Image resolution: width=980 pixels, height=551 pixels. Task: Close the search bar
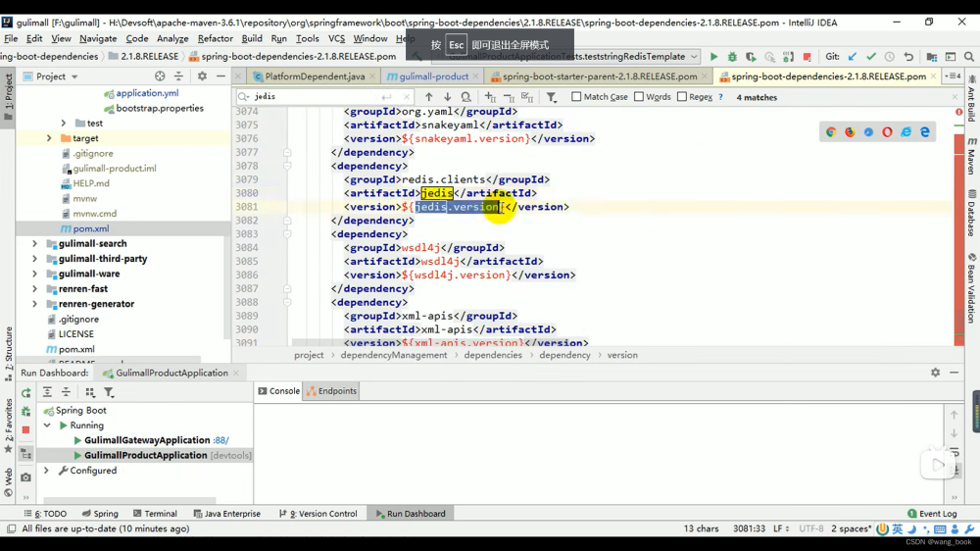pos(955,97)
